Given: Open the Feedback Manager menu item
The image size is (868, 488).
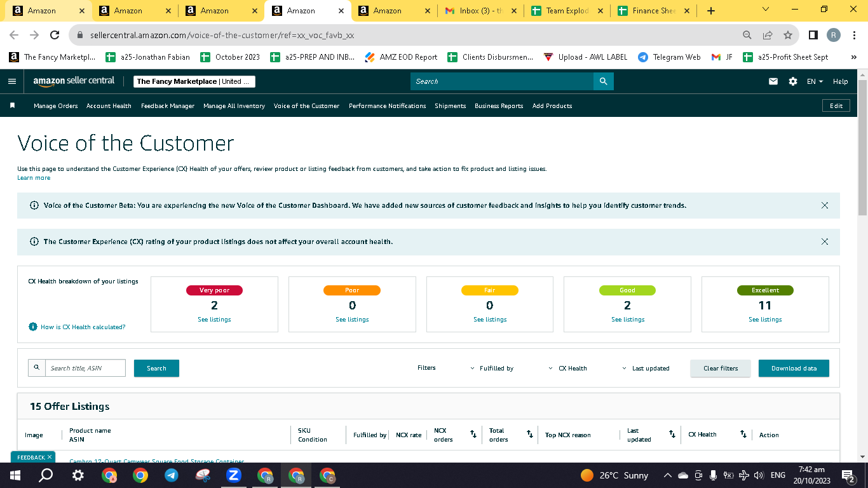Looking at the screenshot, I should point(168,106).
